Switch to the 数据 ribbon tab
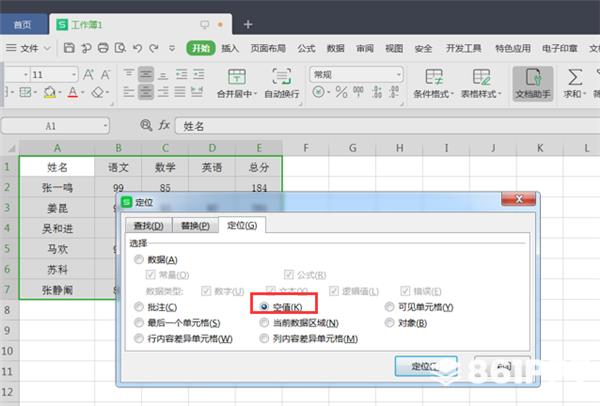Viewport: 600px width, 406px height. 336,48
